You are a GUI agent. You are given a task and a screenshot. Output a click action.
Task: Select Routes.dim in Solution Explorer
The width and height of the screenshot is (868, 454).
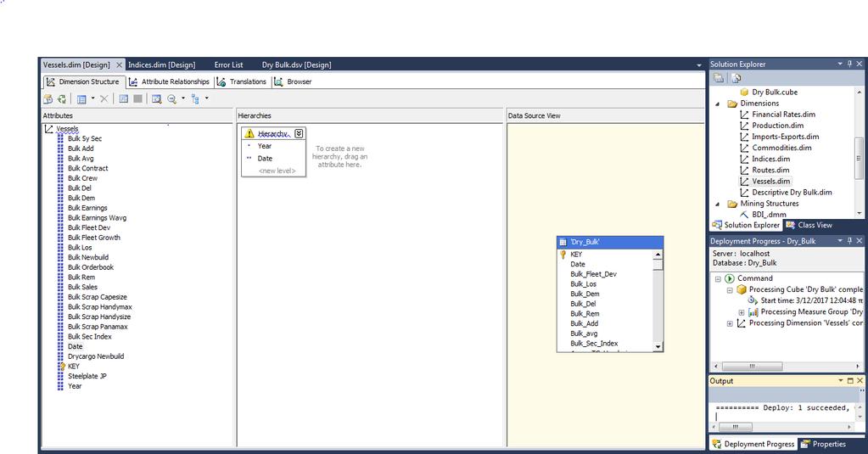[x=770, y=170]
